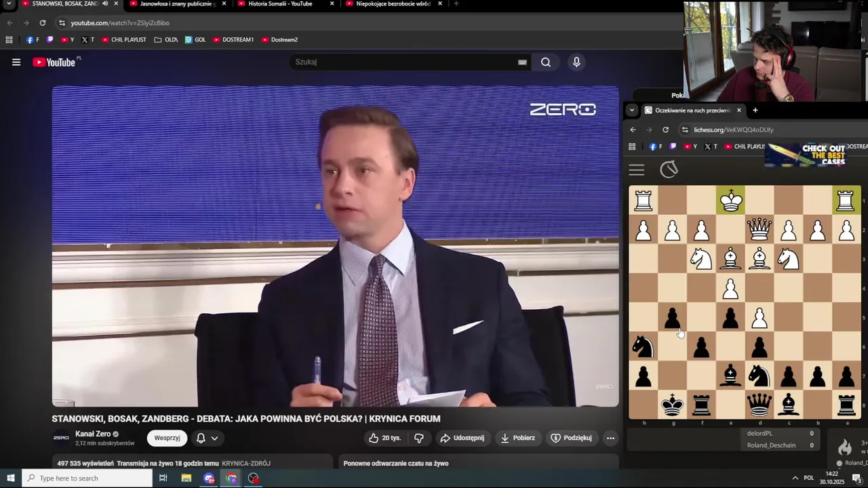Expand the tab search dropdown in main browser
Screen dimensions: 868x488
pyautogui.click(x=9, y=4)
